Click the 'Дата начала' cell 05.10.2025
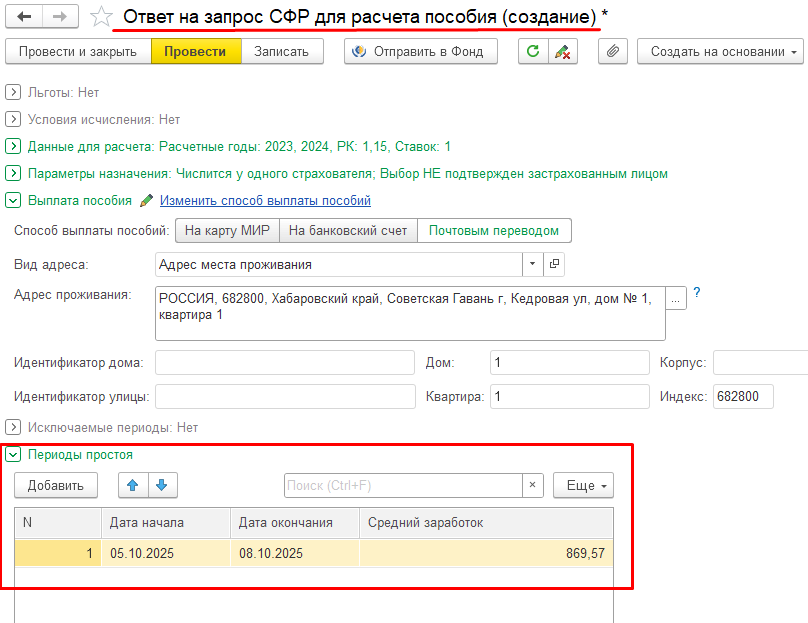 (x=166, y=553)
